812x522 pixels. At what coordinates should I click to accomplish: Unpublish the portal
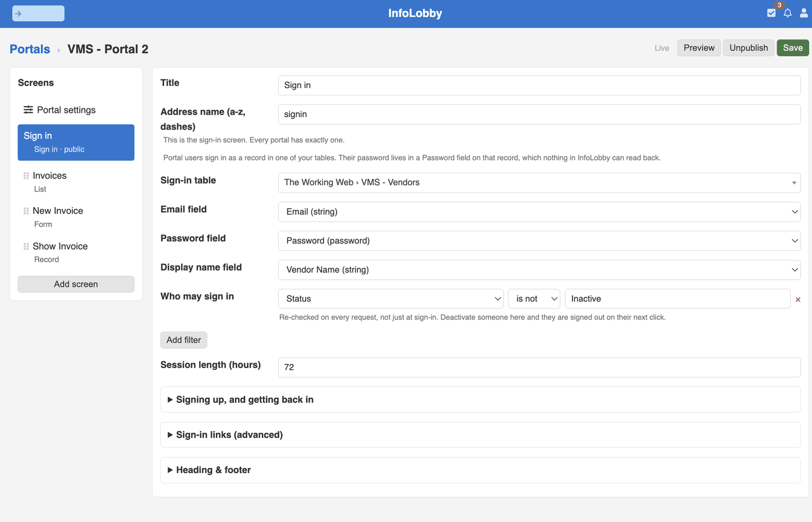coord(749,48)
